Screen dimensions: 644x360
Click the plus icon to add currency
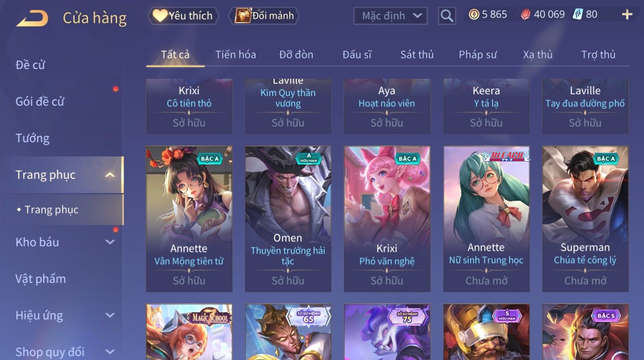[627, 15]
